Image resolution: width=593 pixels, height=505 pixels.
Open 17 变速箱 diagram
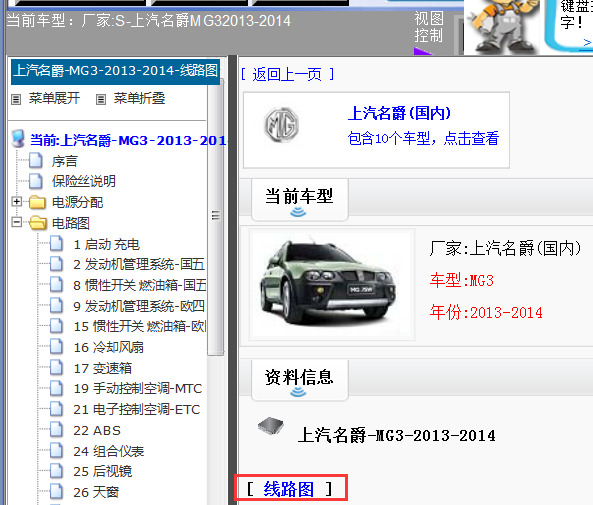(102, 368)
